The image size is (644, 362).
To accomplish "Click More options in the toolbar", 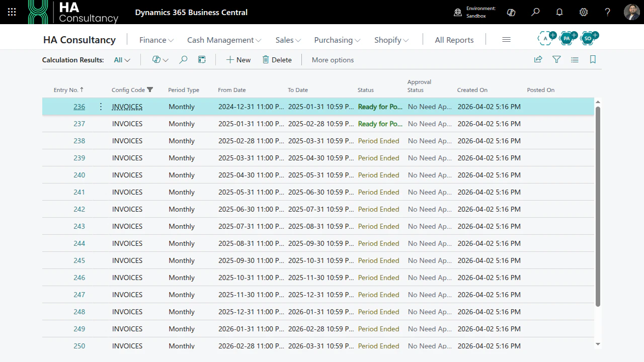I will 333,60.
